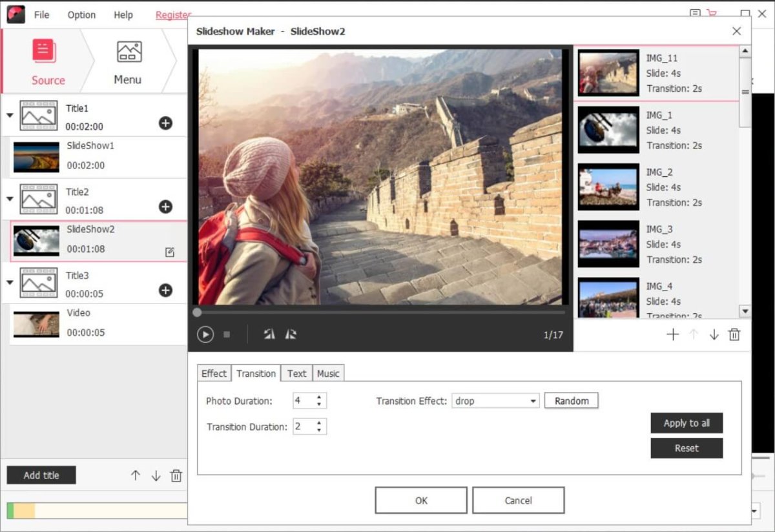Add photos with the plus icon
775x532 pixels.
[x=672, y=334]
